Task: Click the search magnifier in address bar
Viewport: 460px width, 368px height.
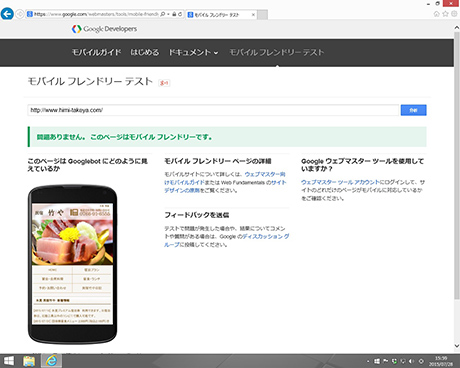Action: 163,14
